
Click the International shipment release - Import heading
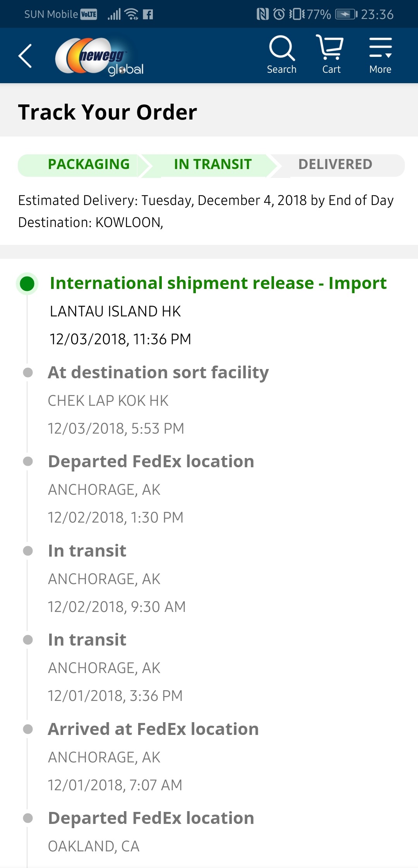pos(218,283)
